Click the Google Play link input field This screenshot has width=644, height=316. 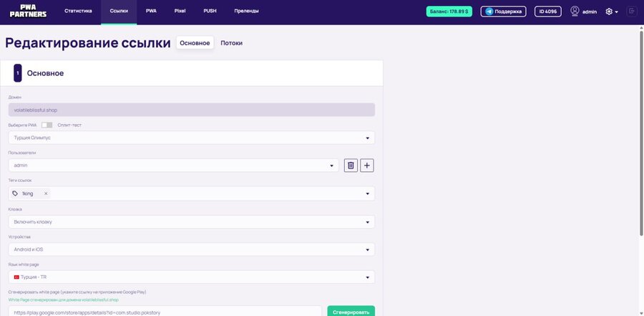(165, 312)
